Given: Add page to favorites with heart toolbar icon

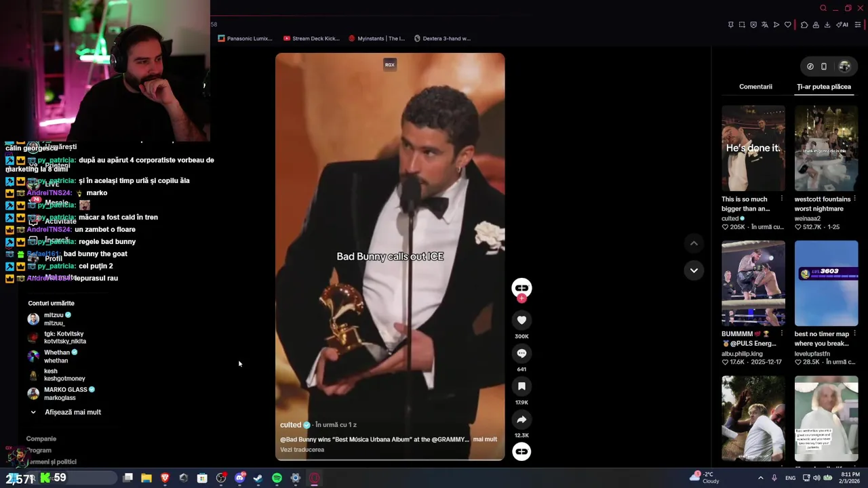Looking at the screenshot, I should pos(788,25).
